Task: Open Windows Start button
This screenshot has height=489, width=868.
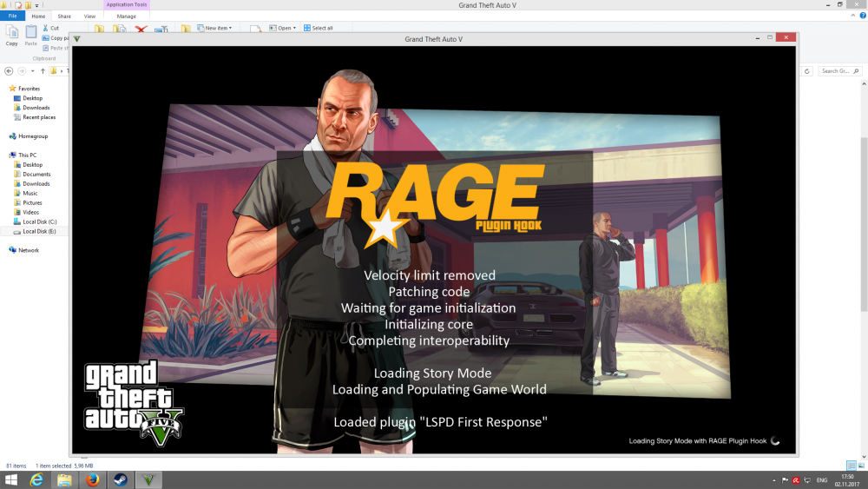Action: pos(10,479)
